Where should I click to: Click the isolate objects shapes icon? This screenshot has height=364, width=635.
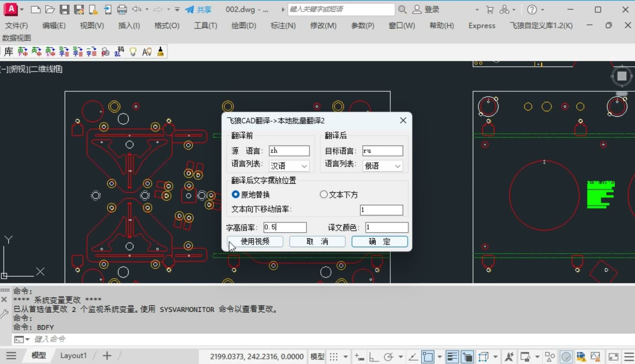tap(550, 357)
